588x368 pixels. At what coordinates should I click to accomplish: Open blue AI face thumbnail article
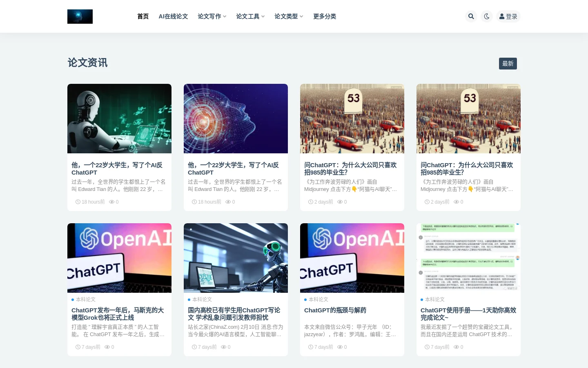coord(236,119)
